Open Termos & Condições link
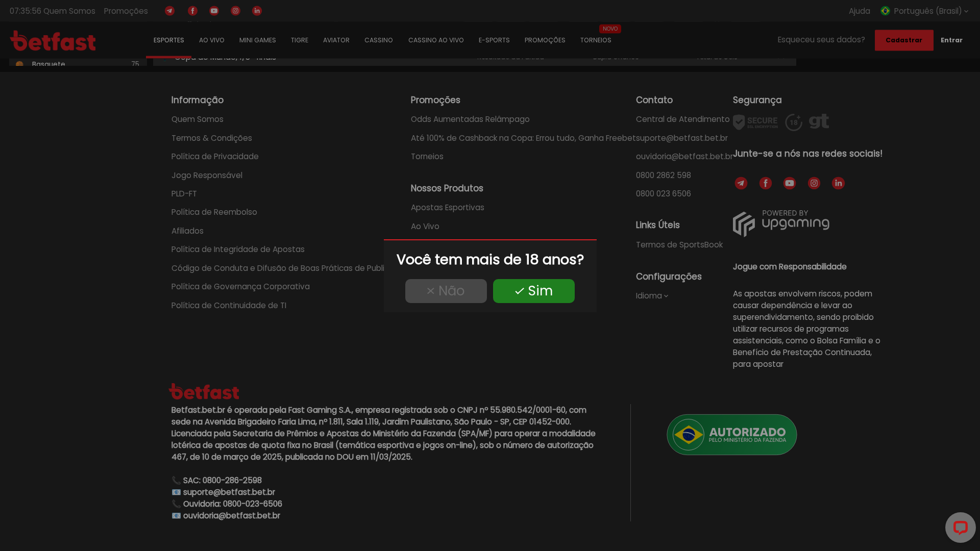Screen dimensions: 980x551 pyautogui.click(x=212, y=138)
